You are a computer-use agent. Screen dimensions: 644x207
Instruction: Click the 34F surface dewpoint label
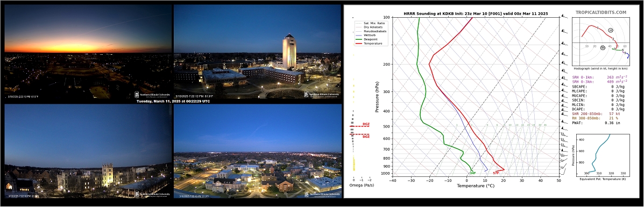click(473, 173)
